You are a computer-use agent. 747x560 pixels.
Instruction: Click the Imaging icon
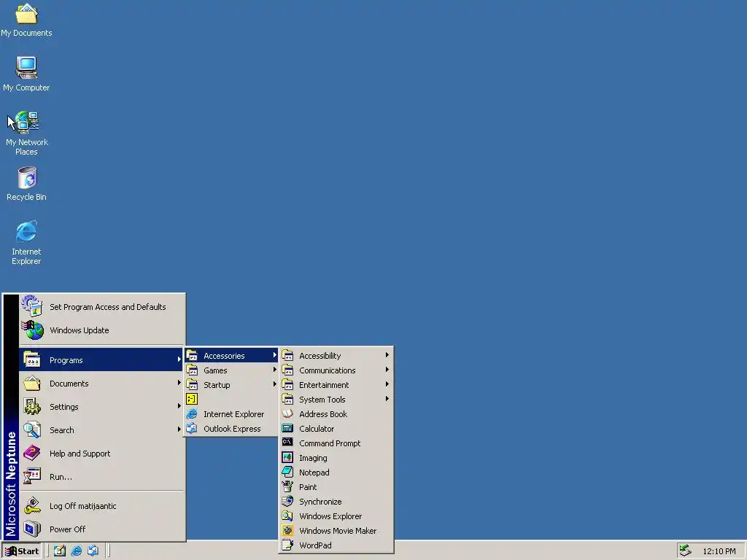[x=287, y=458]
